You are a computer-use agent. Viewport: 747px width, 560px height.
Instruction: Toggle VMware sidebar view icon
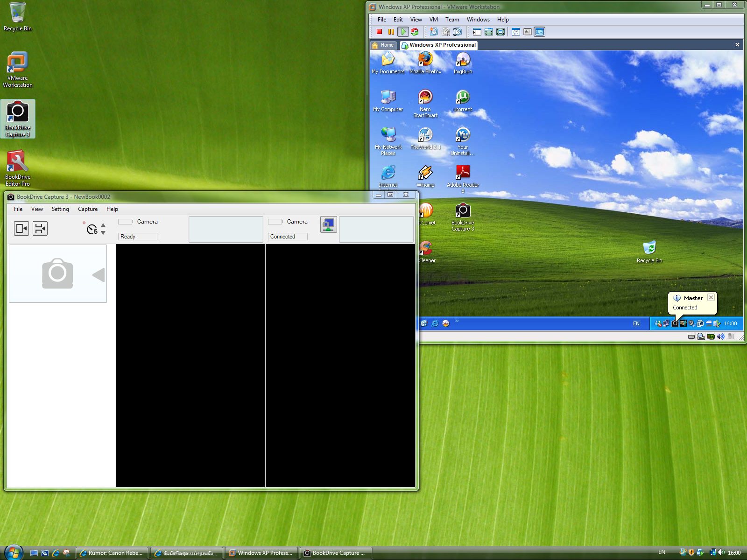[x=477, y=32]
